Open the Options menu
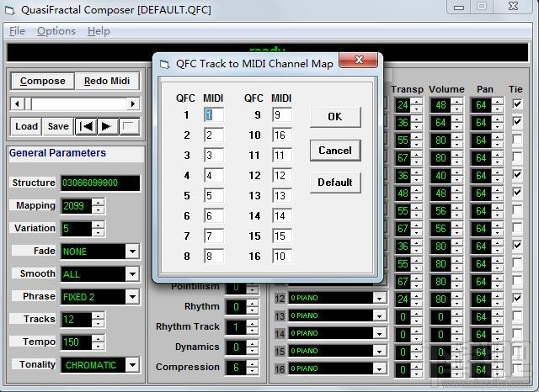Viewport: 539px width, 392px height. pos(56,31)
